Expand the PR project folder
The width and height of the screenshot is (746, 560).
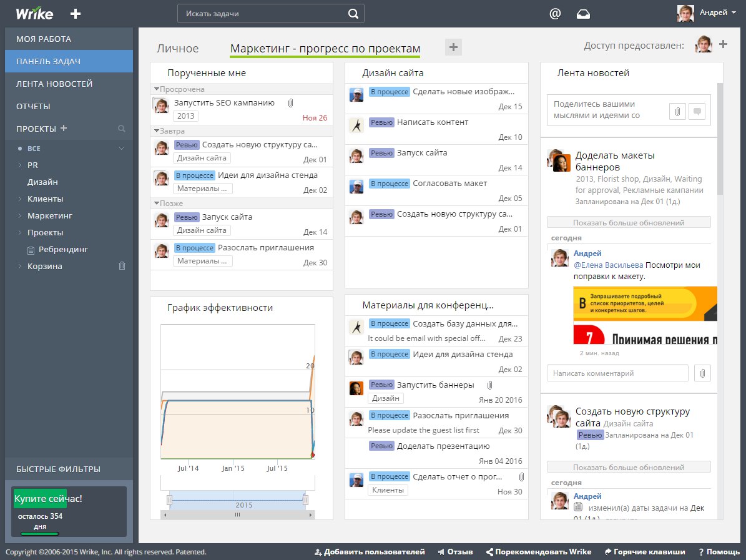pyautogui.click(x=19, y=165)
